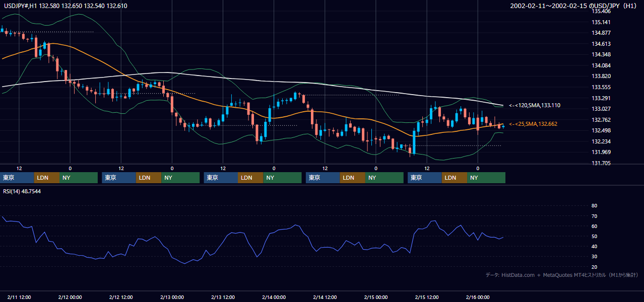Select the 2/15 12:00 time label
This screenshot has height=302, width=644.
pyautogui.click(x=427, y=297)
